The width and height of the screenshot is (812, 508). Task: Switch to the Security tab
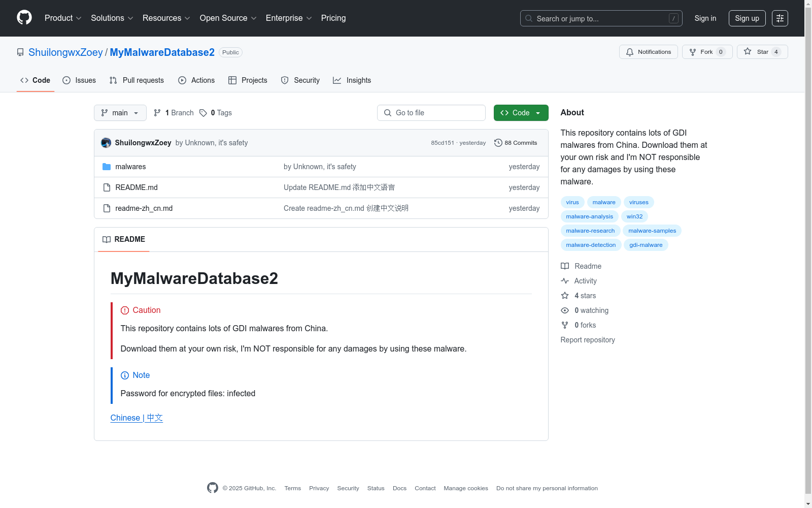(300, 80)
